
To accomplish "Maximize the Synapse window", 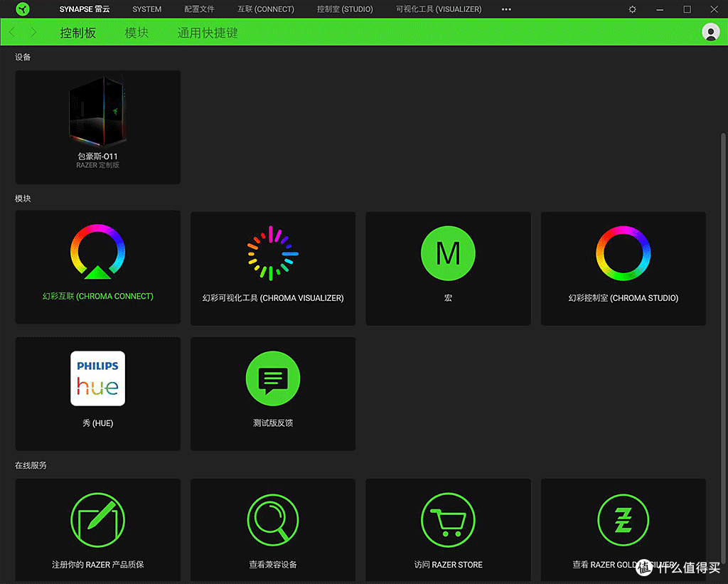I will click(x=687, y=9).
